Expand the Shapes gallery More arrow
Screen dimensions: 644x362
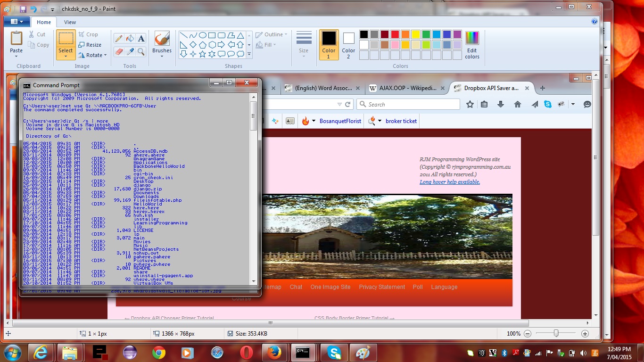(x=249, y=55)
